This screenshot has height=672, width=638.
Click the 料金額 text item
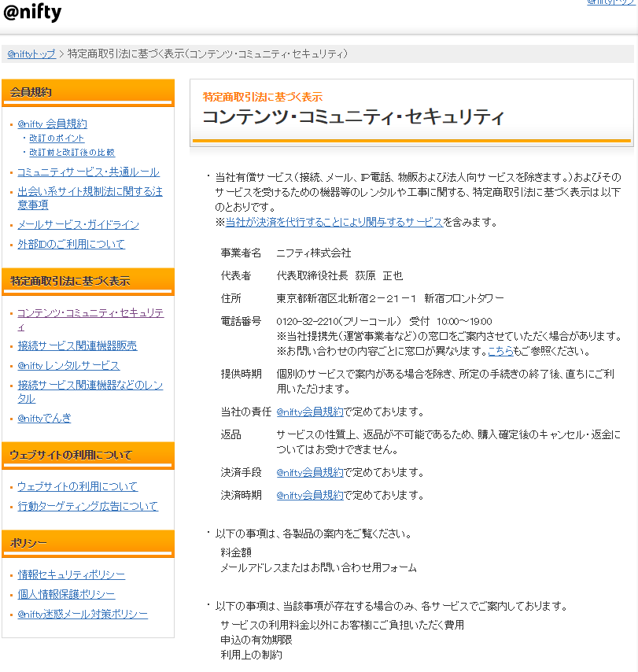coord(236,553)
